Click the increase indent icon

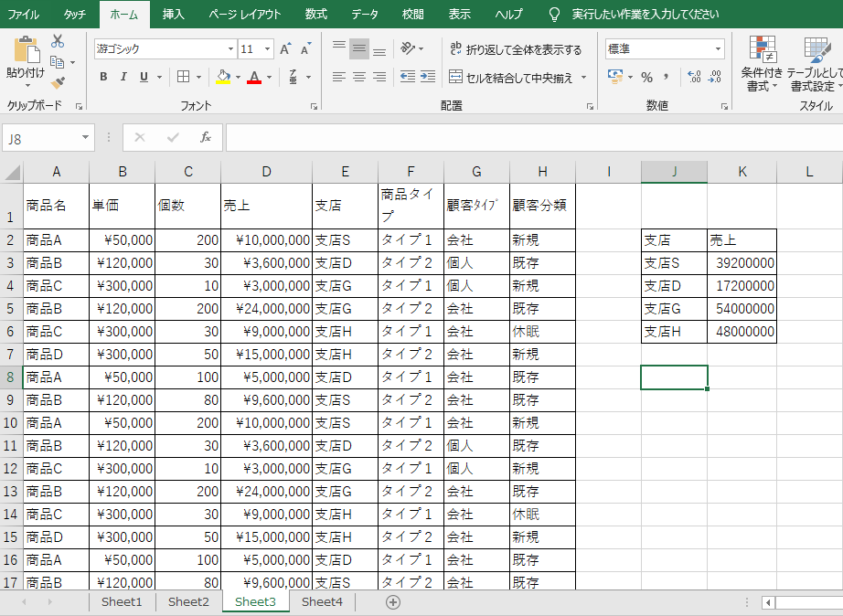(x=428, y=77)
